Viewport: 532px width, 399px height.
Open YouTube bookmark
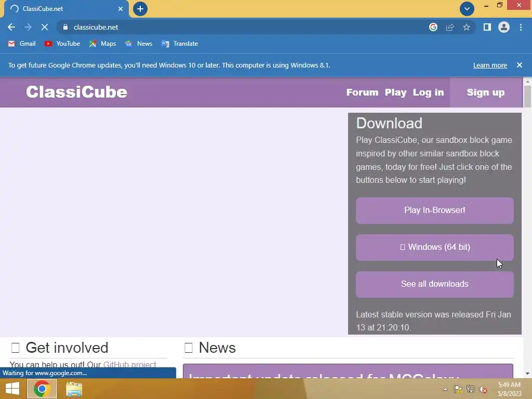62,44
